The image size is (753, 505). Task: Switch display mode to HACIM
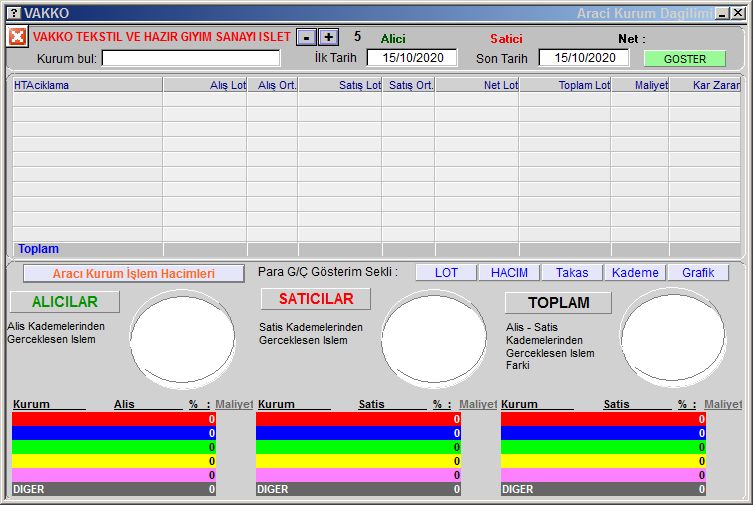point(509,273)
